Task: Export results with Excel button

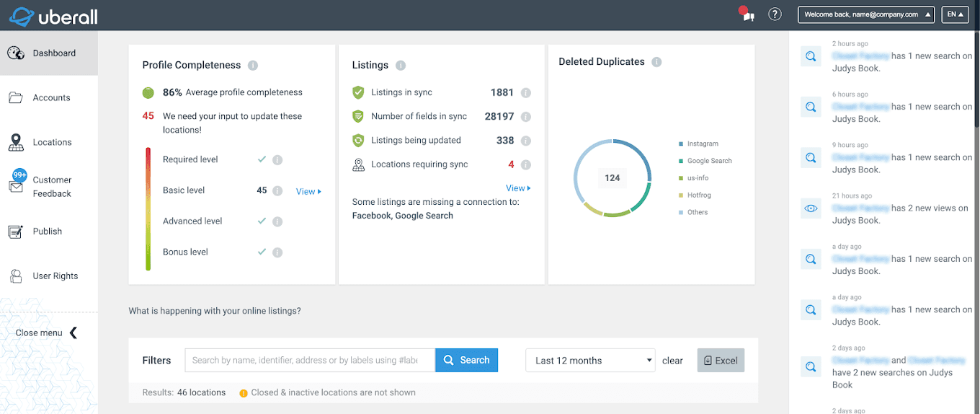Action: click(x=721, y=361)
